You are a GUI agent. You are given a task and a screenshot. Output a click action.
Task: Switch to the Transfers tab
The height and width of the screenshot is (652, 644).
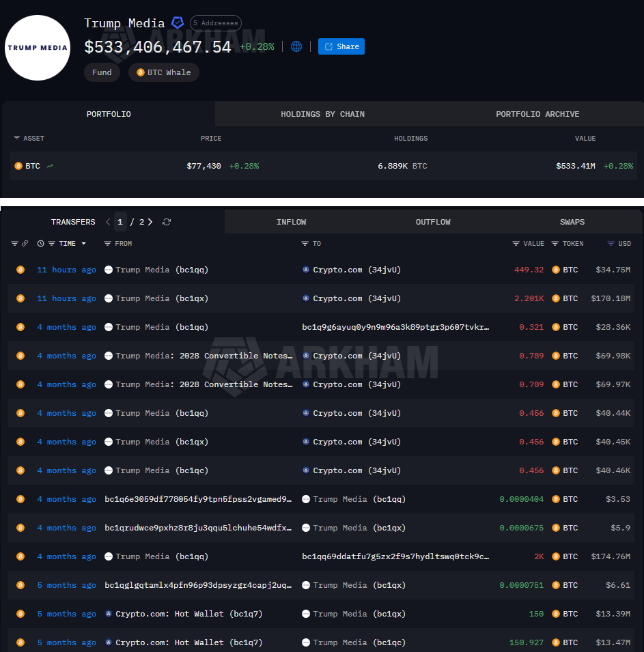[x=73, y=222]
